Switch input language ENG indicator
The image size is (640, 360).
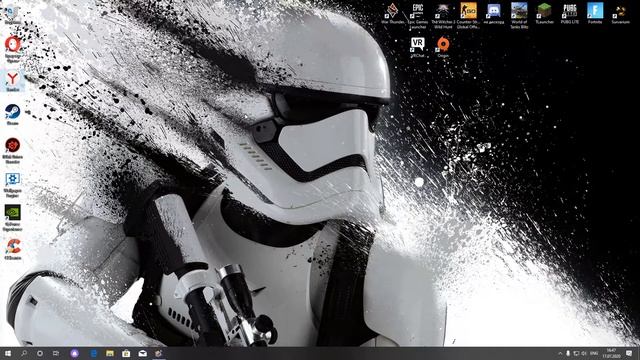(594, 353)
